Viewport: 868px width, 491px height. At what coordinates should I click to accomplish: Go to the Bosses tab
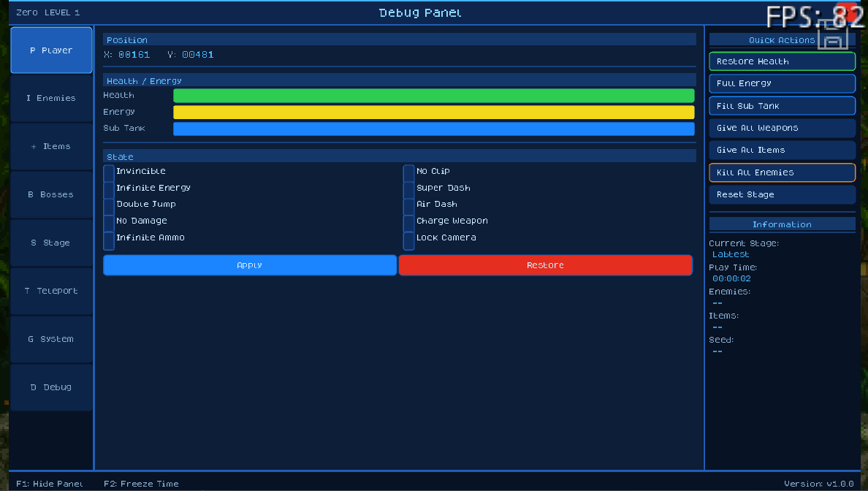pos(51,194)
